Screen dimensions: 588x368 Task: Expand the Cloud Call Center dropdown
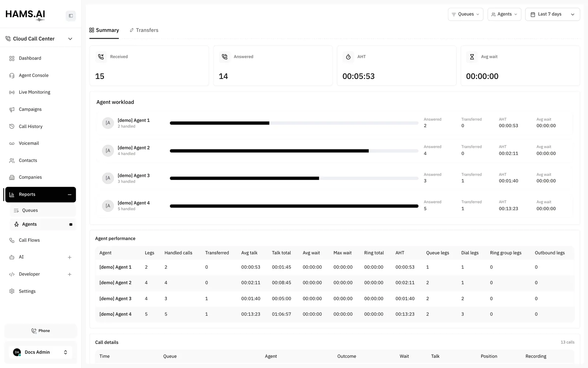pyautogui.click(x=70, y=39)
